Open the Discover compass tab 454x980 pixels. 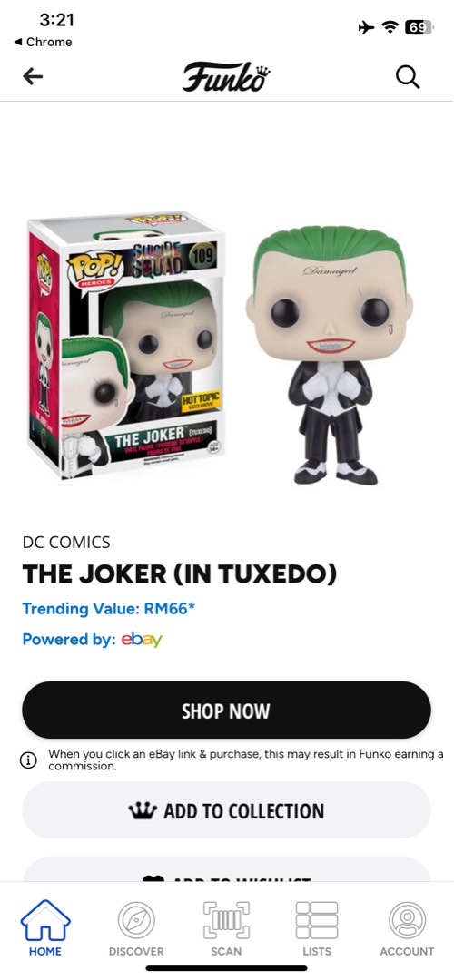[135, 928]
